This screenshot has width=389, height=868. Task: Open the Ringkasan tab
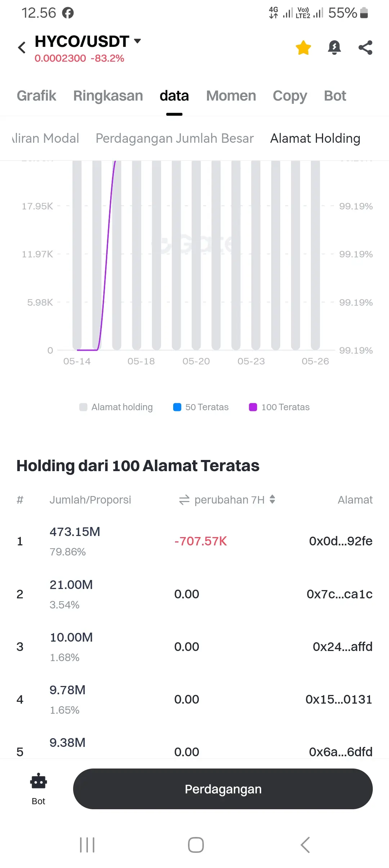(108, 96)
